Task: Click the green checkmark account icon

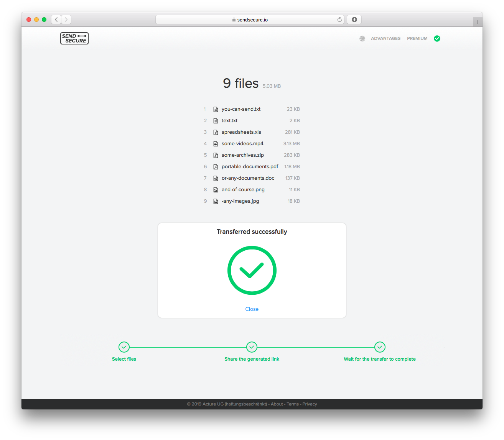Action: (437, 38)
